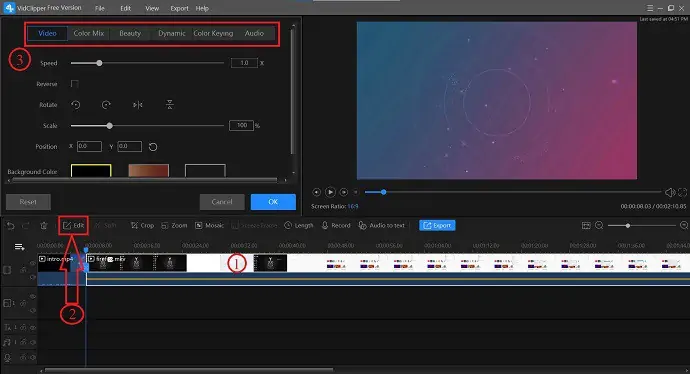
Task: Launch the Audio to text tool
Action: click(x=382, y=225)
